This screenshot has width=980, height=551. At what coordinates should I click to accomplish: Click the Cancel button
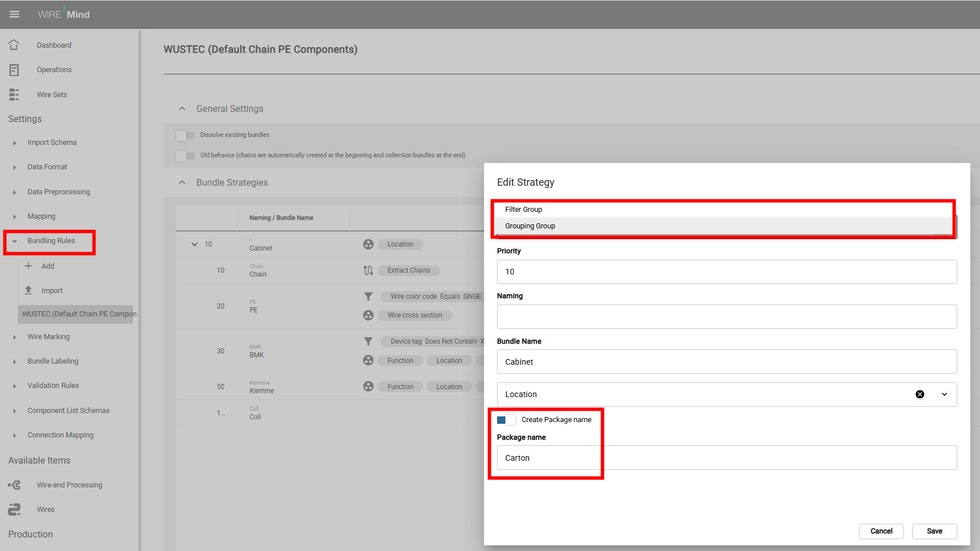[881, 531]
